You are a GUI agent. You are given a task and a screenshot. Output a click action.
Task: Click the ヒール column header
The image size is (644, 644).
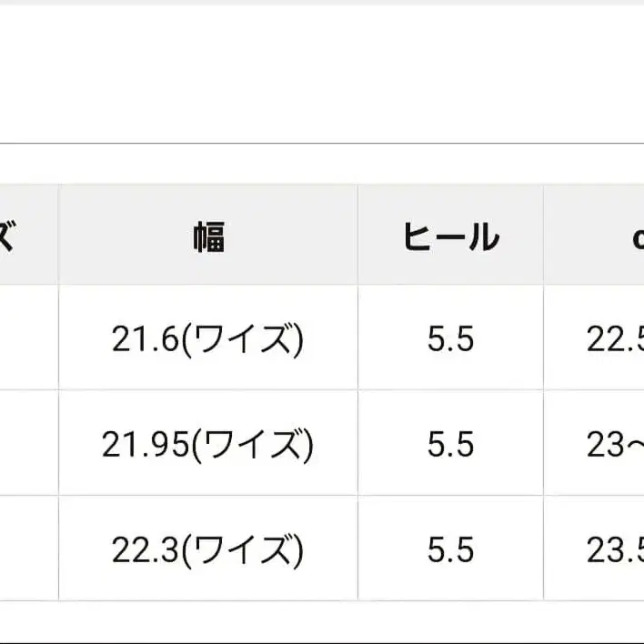coord(450,236)
